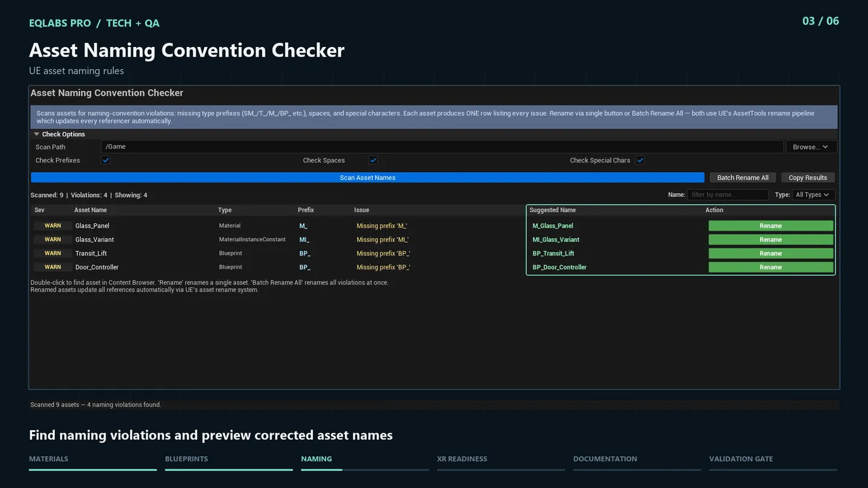Click the MaterialInstanceConstant type cell
Image resolution: width=868 pixels, height=488 pixels.
[x=252, y=240]
